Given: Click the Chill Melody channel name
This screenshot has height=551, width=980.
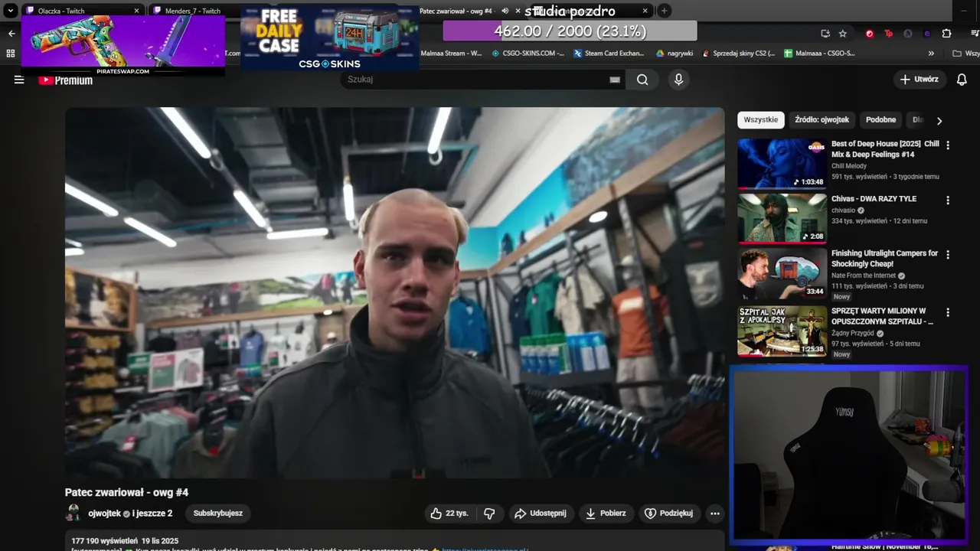Looking at the screenshot, I should 849,166.
